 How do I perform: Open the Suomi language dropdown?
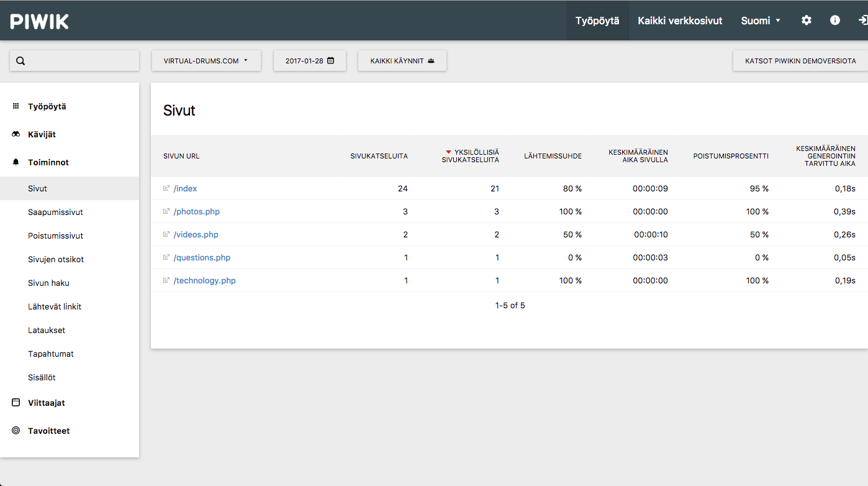click(x=761, y=21)
